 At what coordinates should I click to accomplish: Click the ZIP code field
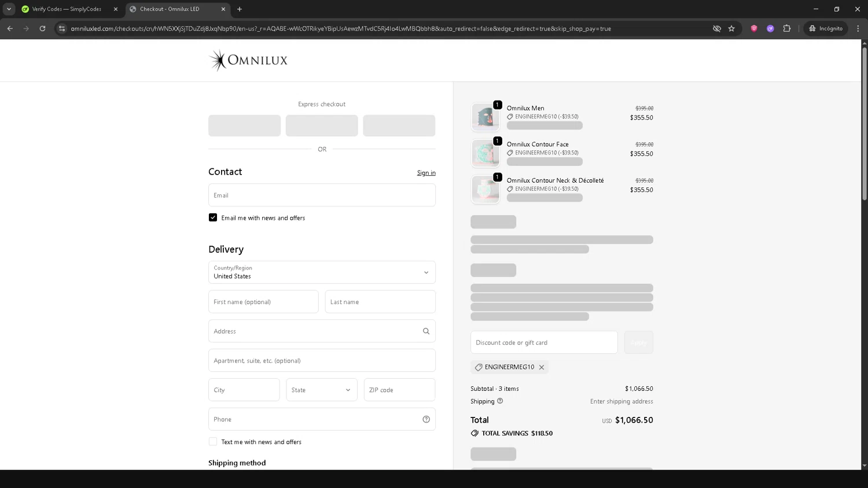click(x=399, y=390)
